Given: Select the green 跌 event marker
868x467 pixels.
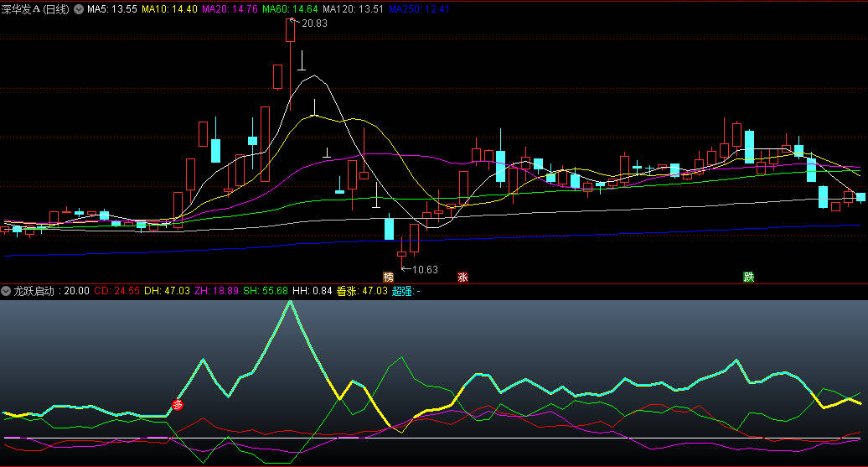Looking at the screenshot, I should point(748,277).
